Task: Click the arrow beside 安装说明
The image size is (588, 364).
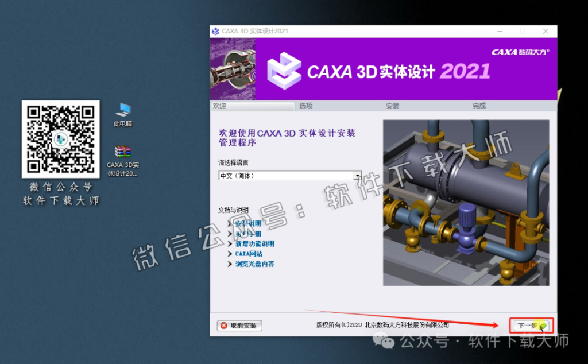Action: [x=230, y=223]
